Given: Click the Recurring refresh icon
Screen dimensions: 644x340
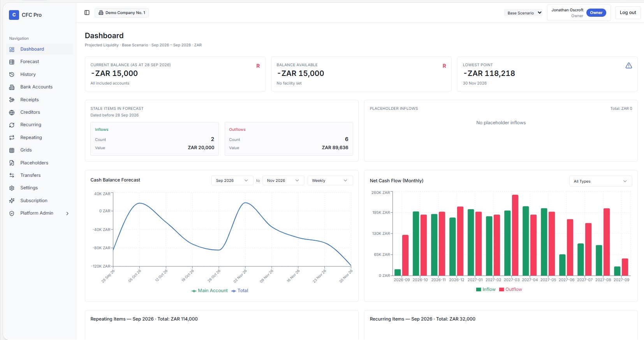Looking at the screenshot, I should point(12,125).
